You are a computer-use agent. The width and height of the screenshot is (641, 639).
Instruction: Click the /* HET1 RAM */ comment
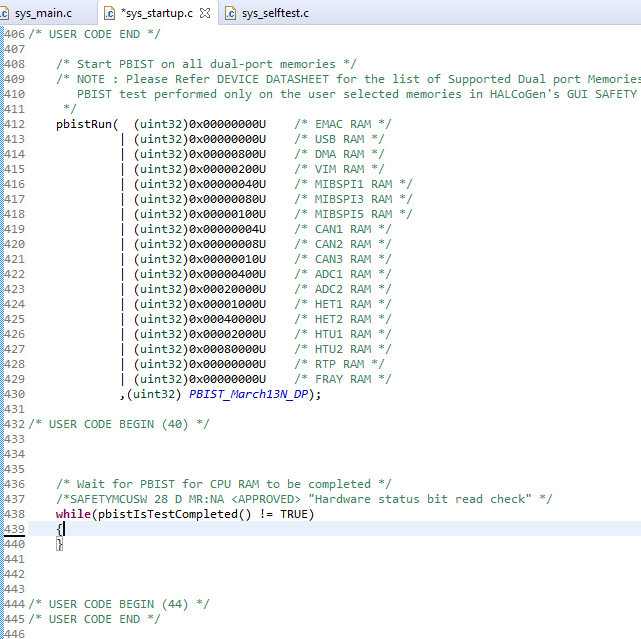click(x=343, y=304)
